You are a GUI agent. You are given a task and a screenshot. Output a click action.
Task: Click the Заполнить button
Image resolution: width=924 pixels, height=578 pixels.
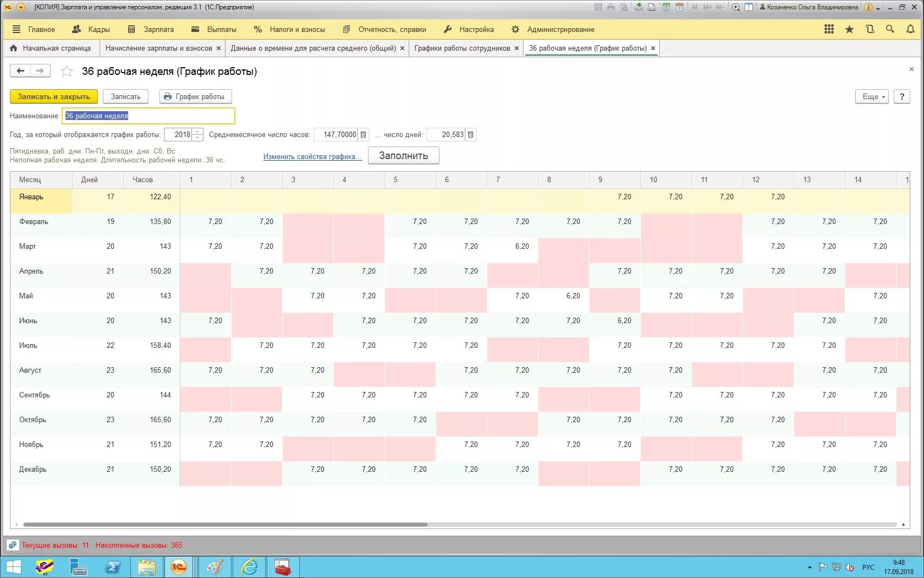point(403,155)
